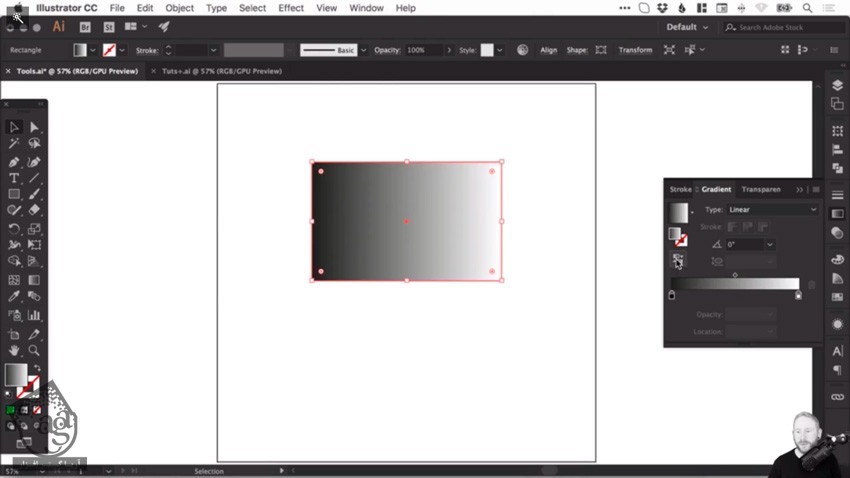Activate the Artboard tool
Viewport: 850px width, 478px height.
coord(14,334)
